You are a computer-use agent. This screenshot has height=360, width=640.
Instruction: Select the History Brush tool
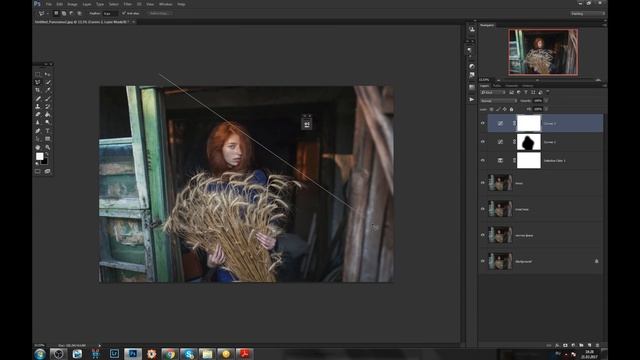[48, 107]
